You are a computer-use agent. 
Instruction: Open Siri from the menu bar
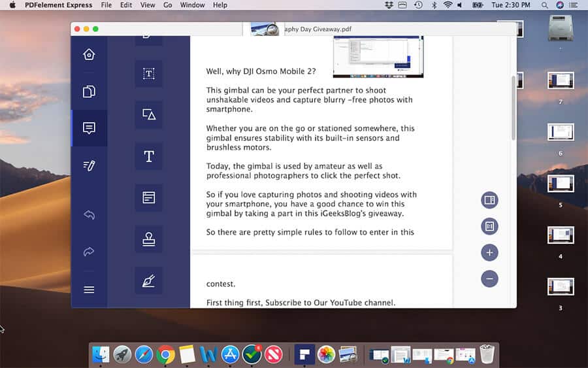point(560,5)
